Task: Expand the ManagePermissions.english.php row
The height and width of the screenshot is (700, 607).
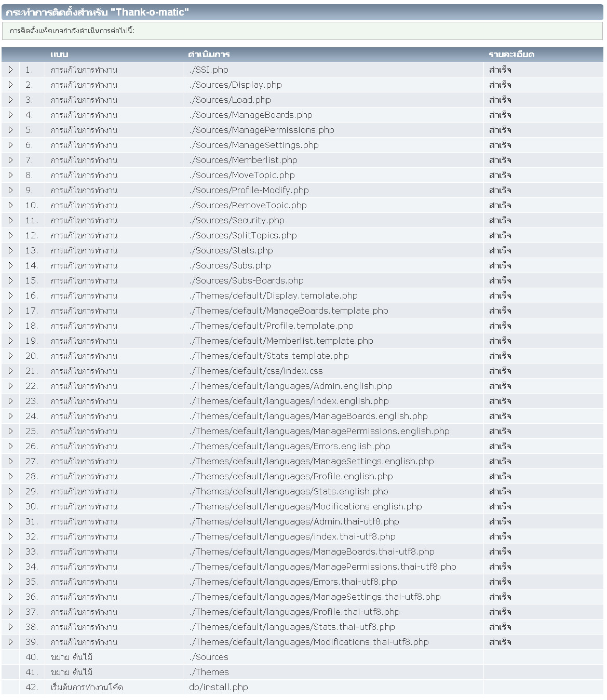Action: point(10,431)
